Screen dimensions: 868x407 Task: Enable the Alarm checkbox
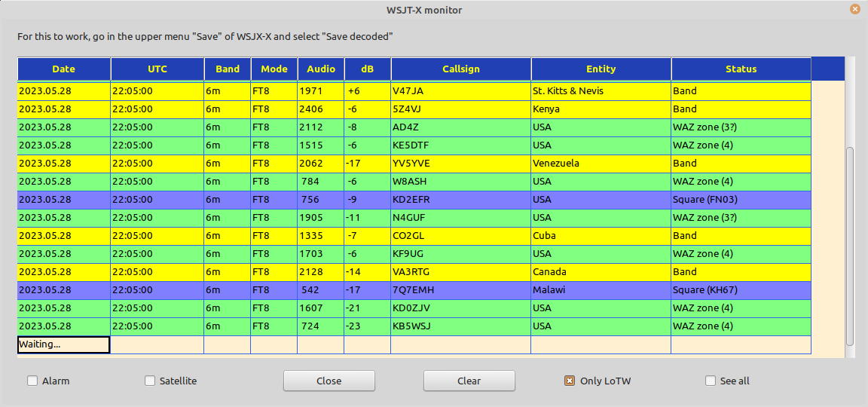(x=32, y=381)
